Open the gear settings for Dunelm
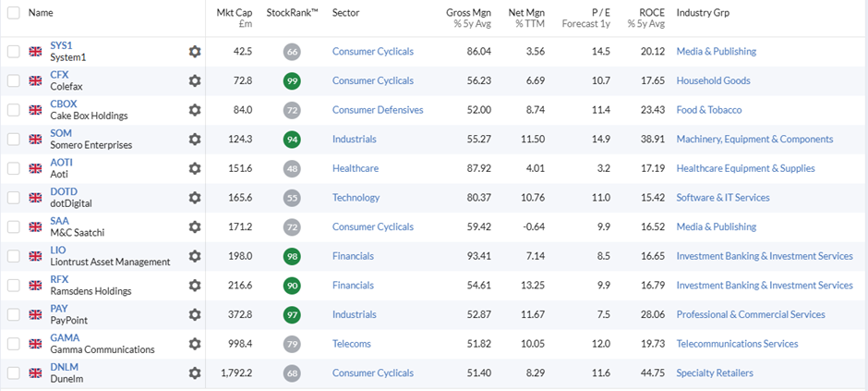868x391 pixels. 194,373
